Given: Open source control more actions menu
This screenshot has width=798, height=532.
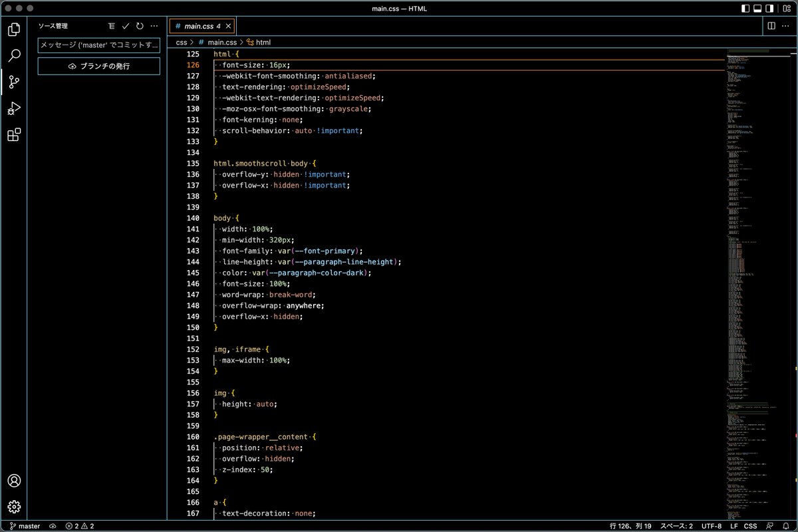Looking at the screenshot, I should pyautogui.click(x=154, y=26).
